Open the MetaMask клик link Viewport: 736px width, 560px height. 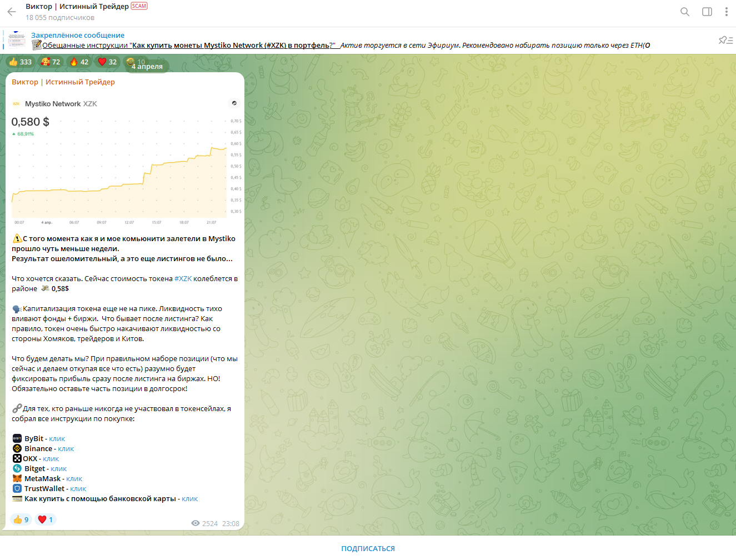coord(74,479)
